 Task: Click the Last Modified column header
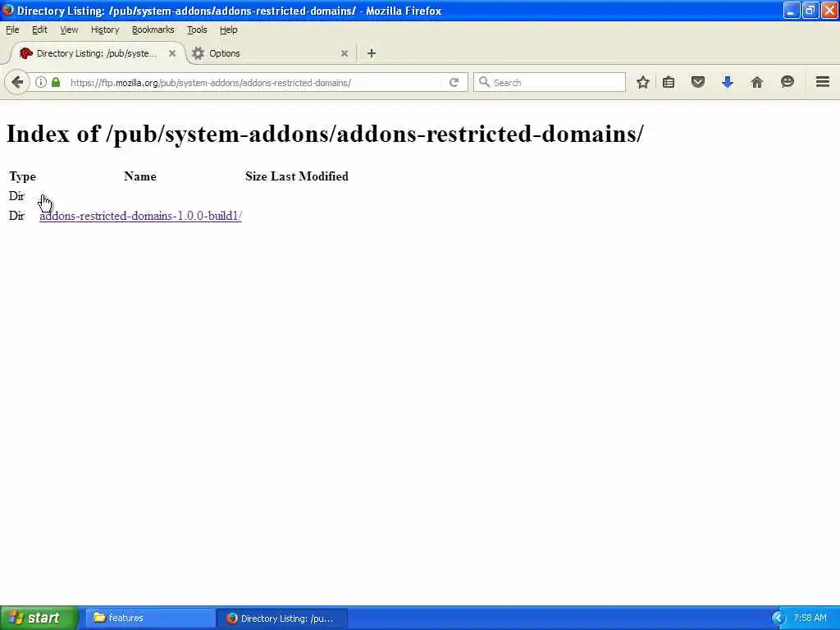pos(309,176)
